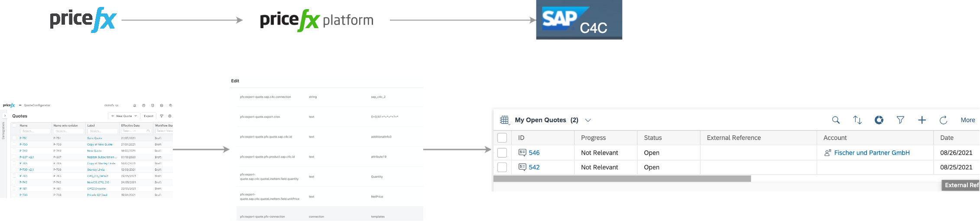Screen dimensions: 980x221
Task: Expand the My Open Quotes view dropdown
Action: click(588, 120)
